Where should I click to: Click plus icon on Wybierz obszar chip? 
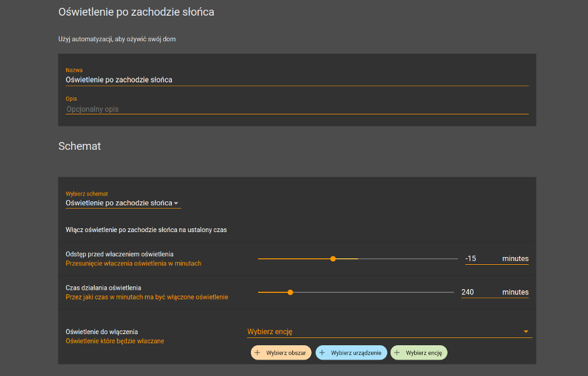[x=257, y=352]
